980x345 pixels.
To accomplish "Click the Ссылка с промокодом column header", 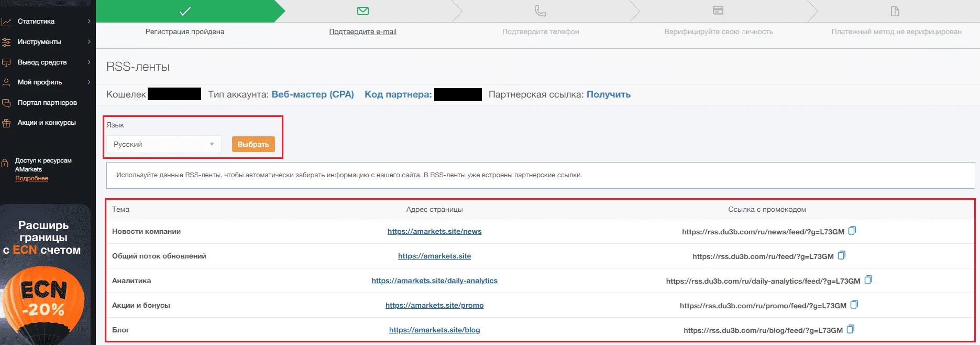I will (767, 209).
